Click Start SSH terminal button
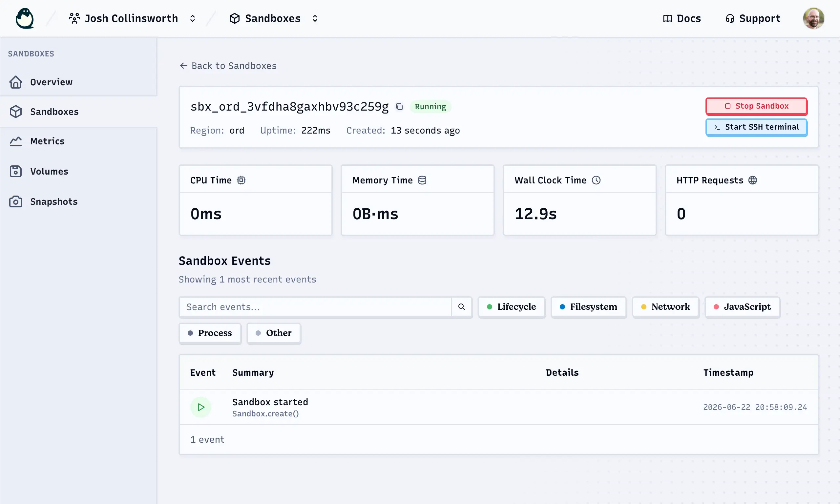Viewport: 840px width, 504px height. point(756,127)
